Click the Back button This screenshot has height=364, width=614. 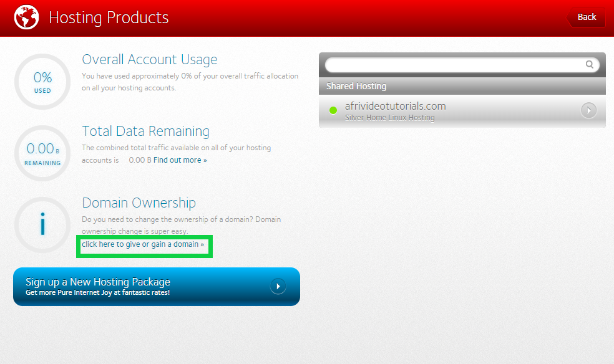click(x=586, y=17)
